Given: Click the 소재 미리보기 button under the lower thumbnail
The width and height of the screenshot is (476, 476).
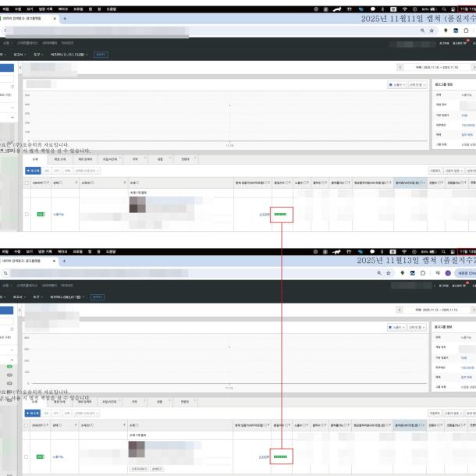Looking at the screenshot, I should point(138,468).
